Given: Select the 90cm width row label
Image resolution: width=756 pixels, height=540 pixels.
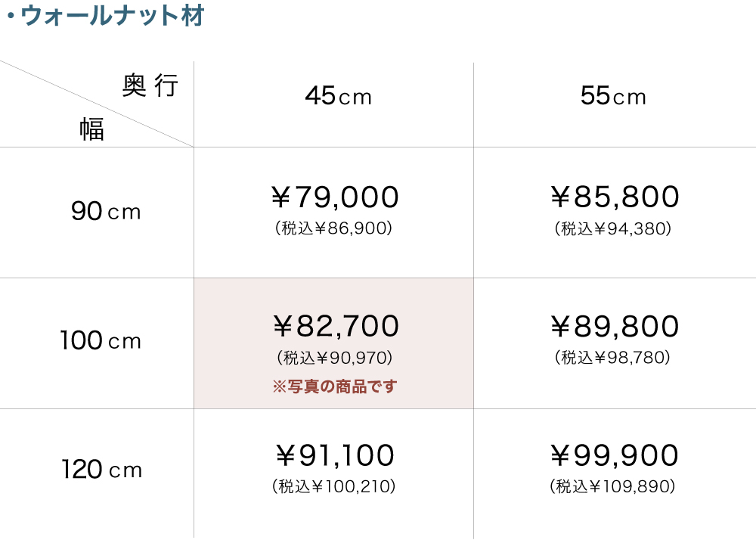Looking at the screenshot, I should (106, 212).
